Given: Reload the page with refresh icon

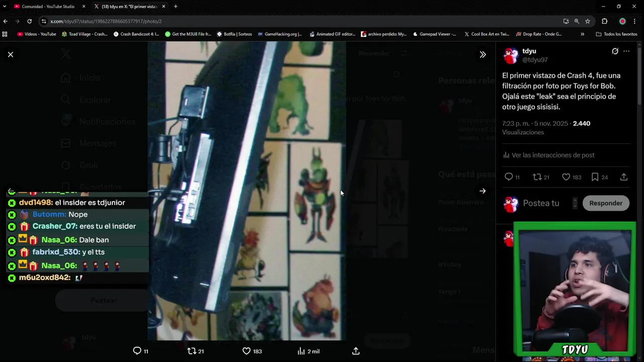Looking at the screenshot, I should coord(30,21).
